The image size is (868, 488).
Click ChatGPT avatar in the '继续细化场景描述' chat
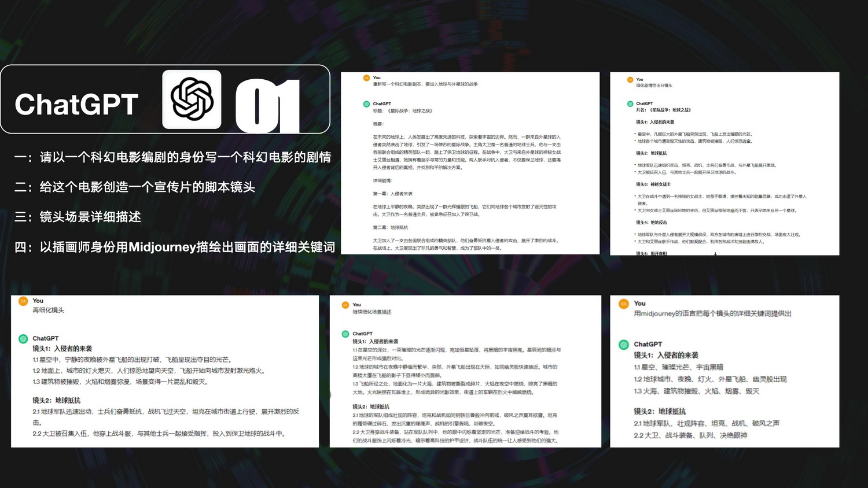[x=345, y=334]
